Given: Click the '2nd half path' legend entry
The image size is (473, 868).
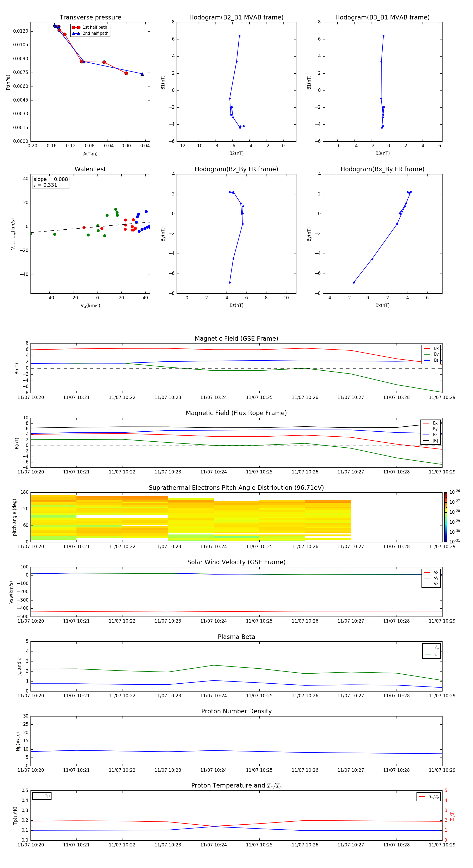Looking at the screenshot, I should tap(90, 33).
